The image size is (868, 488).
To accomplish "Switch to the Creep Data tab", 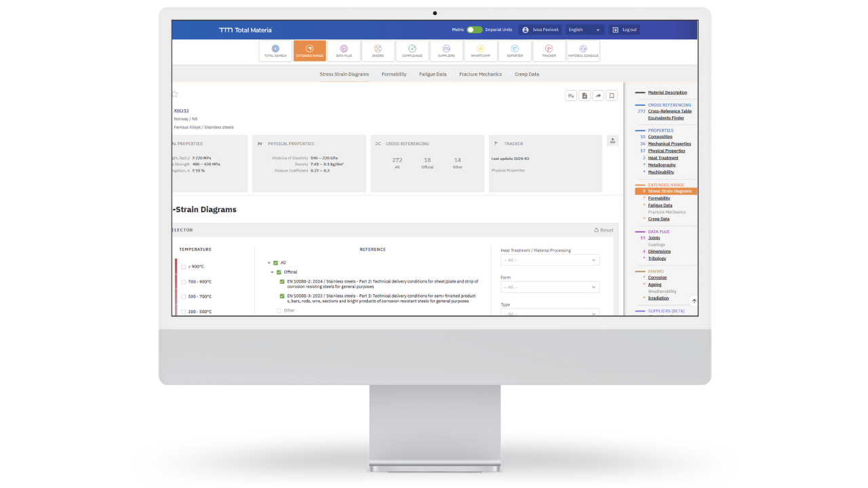I will pos(526,74).
